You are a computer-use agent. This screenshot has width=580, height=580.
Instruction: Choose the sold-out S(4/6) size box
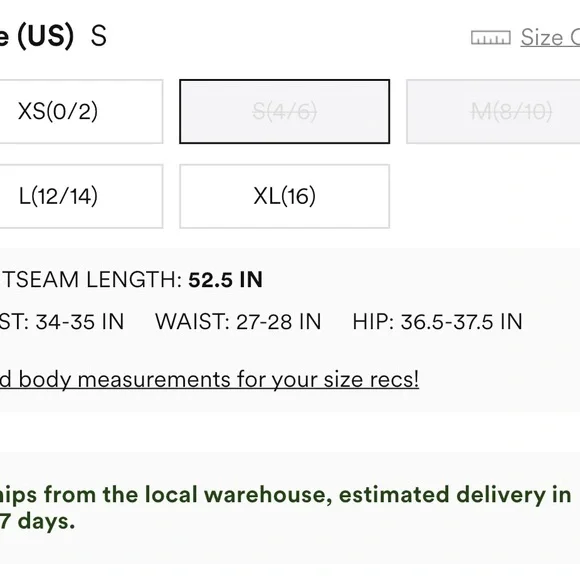pyautogui.click(x=284, y=111)
